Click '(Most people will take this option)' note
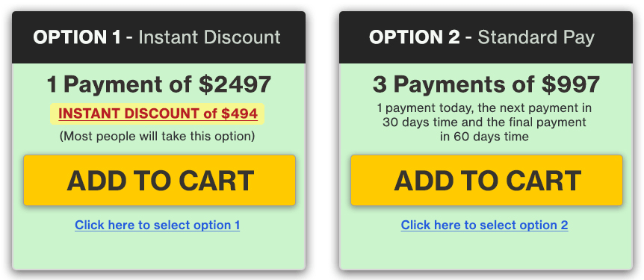The width and height of the screenshot is (644, 280). [x=158, y=137]
